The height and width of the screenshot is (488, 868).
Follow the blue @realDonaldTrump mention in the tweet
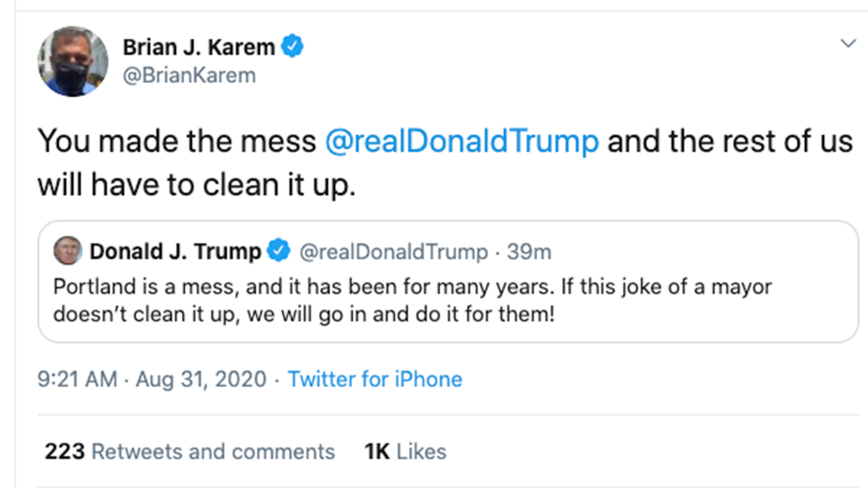pyautogui.click(x=462, y=141)
